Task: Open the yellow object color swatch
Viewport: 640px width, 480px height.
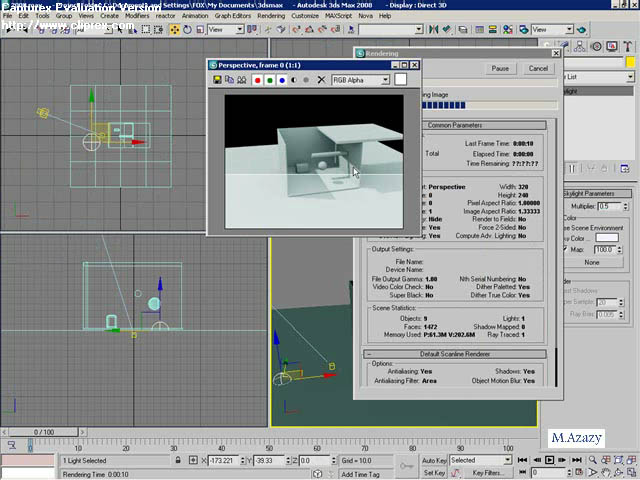Action: (630, 62)
